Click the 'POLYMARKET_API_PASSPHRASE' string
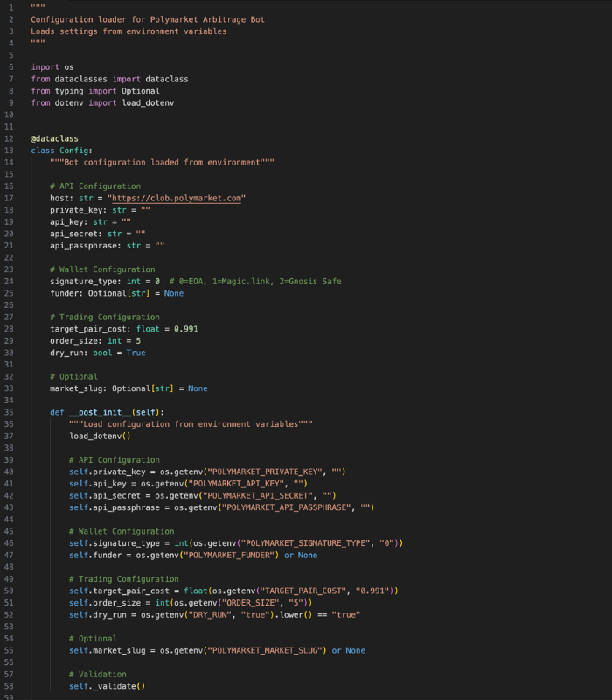The image size is (612, 700). tap(287, 507)
